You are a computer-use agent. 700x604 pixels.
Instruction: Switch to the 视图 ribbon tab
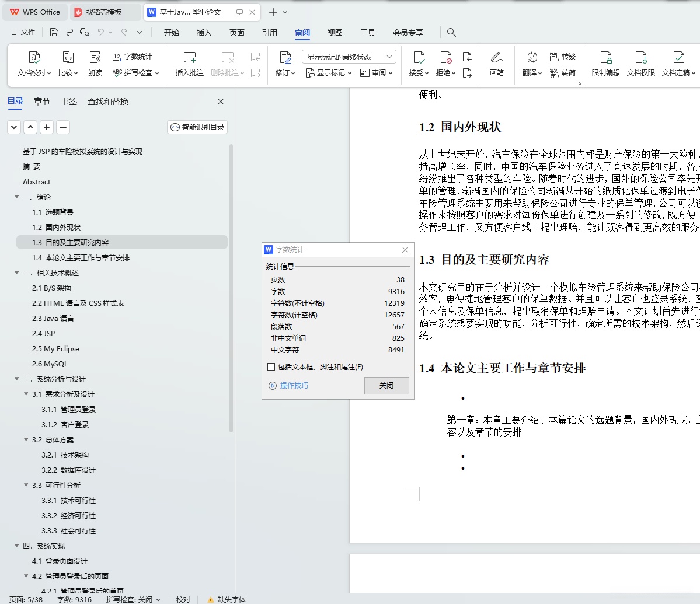335,33
